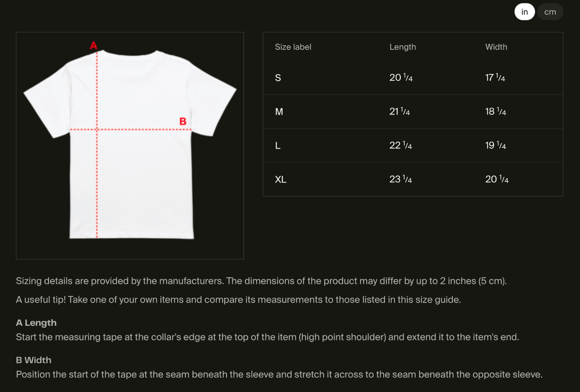Click the 'Sizing details are provided' disclaimer text
This screenshot has height=392, width=580.
[261, 281]
